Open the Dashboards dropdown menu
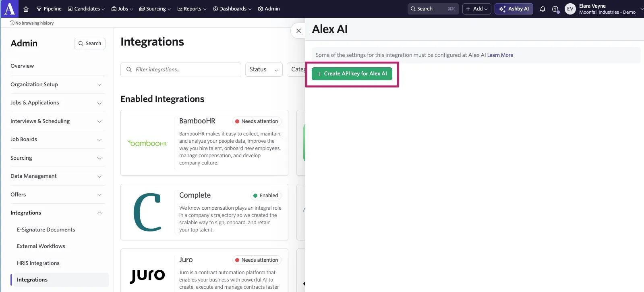 pos(232,9)
